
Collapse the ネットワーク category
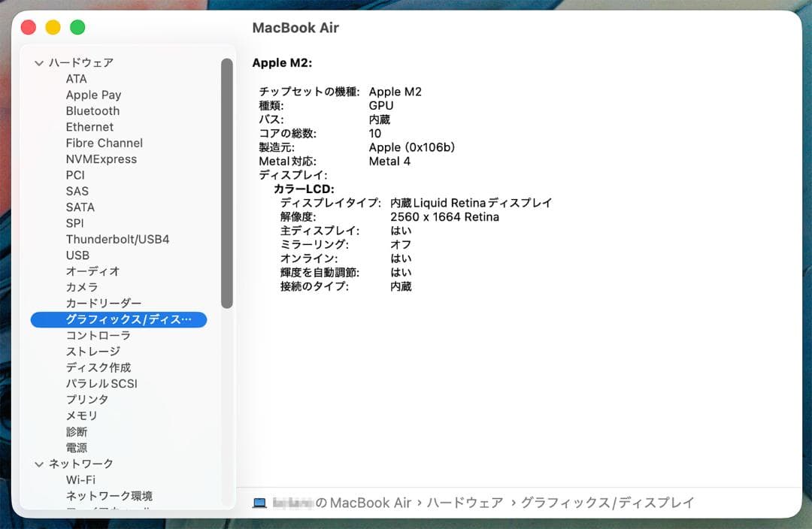[x=39, y=464]
